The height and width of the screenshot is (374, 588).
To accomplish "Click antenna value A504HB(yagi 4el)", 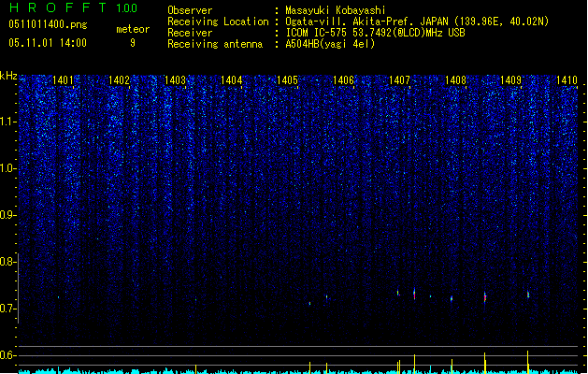I will tap(330, 44).
